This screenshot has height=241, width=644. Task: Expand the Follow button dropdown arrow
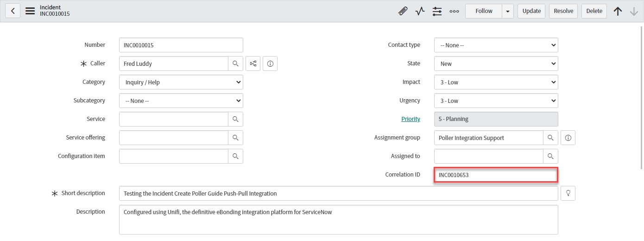pyautogui.click(x=508, y=11)
